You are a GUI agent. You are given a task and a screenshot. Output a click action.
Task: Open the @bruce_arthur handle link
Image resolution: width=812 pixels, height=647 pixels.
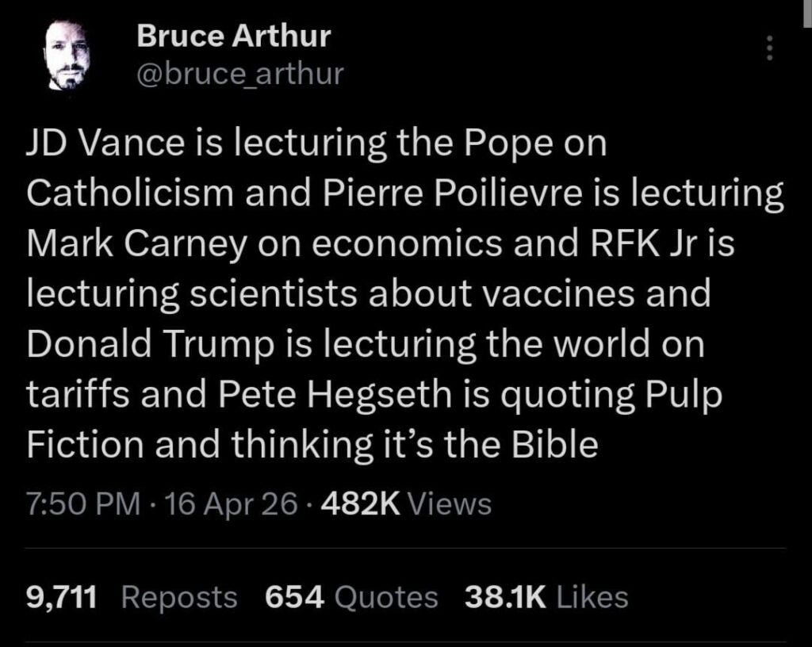pos(240,73)
